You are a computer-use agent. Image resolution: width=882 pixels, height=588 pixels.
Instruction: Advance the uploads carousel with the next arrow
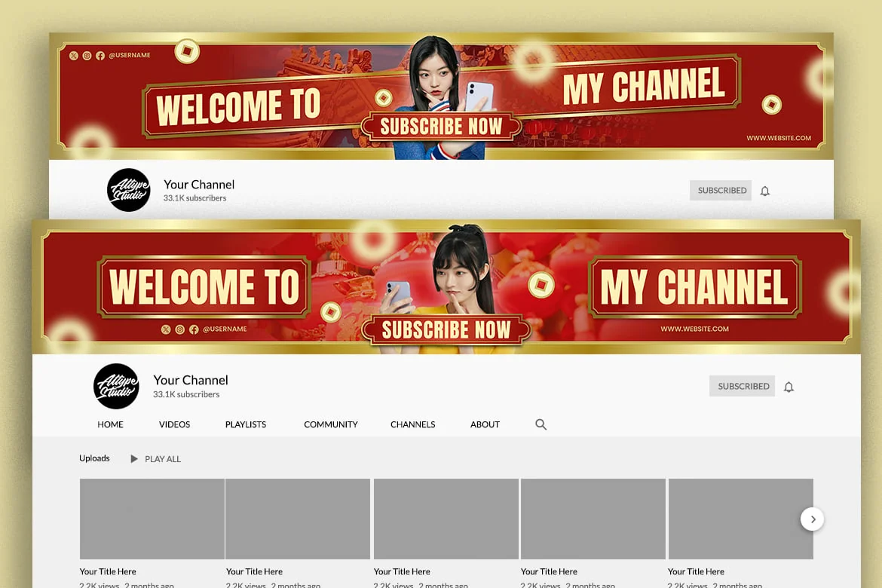click(x=812, y=519)
